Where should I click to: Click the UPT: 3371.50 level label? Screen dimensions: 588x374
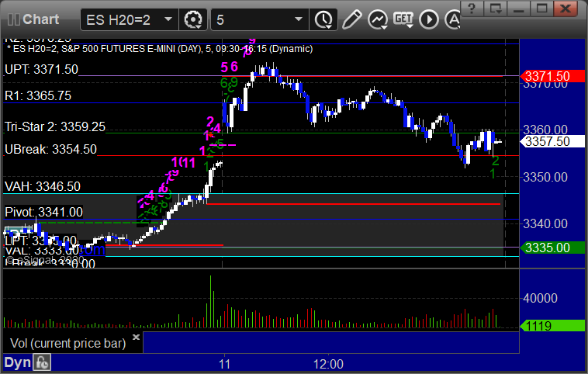pos(41,69)
